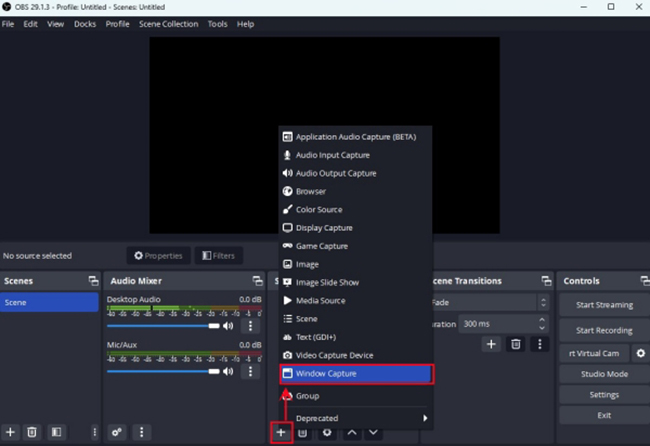
Task: Click the Properties button
Action: [158, 256]
